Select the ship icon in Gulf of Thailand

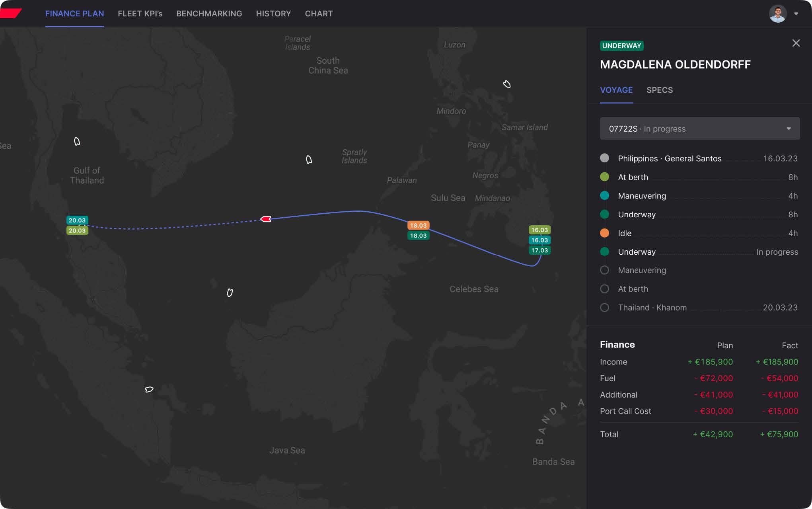point(77,142)
